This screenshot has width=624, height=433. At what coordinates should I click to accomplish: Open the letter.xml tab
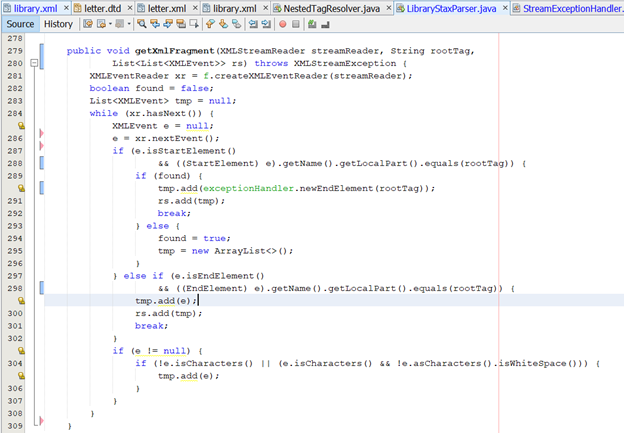click(x=167, y=8)
